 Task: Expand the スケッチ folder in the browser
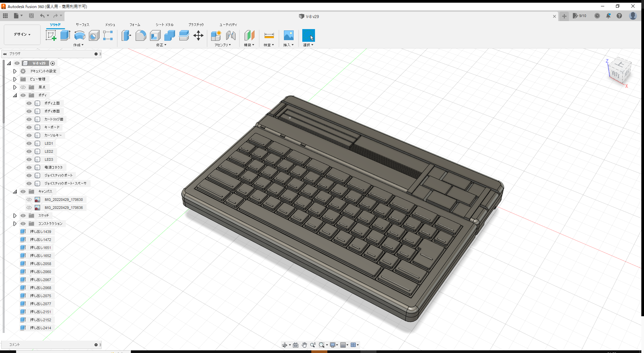tap(15, 215)
